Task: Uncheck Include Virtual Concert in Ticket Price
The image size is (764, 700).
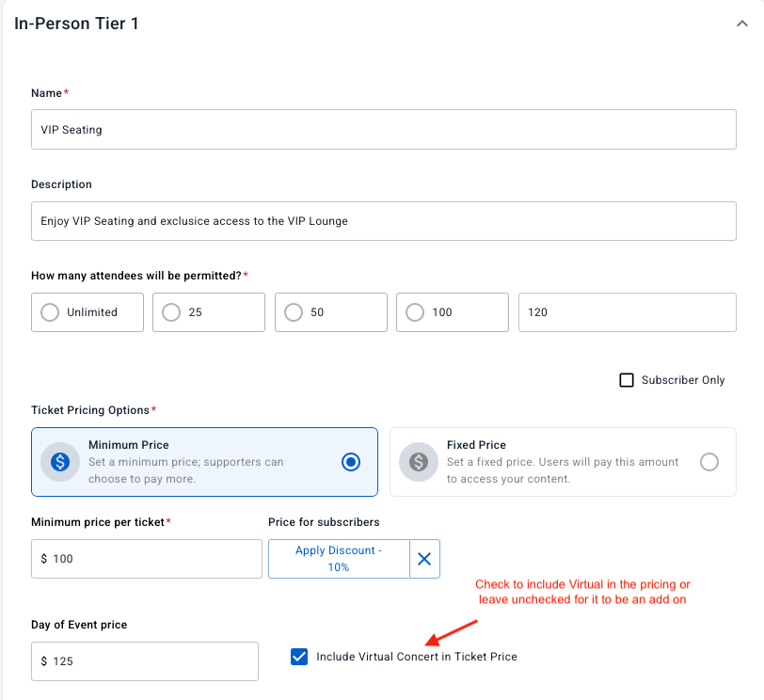Action: click(x=299, y=657)
